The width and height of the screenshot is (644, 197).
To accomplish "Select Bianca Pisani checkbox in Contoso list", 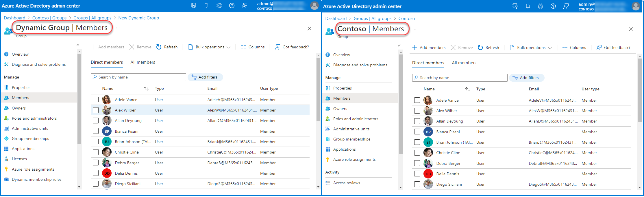I will [417, 132].
